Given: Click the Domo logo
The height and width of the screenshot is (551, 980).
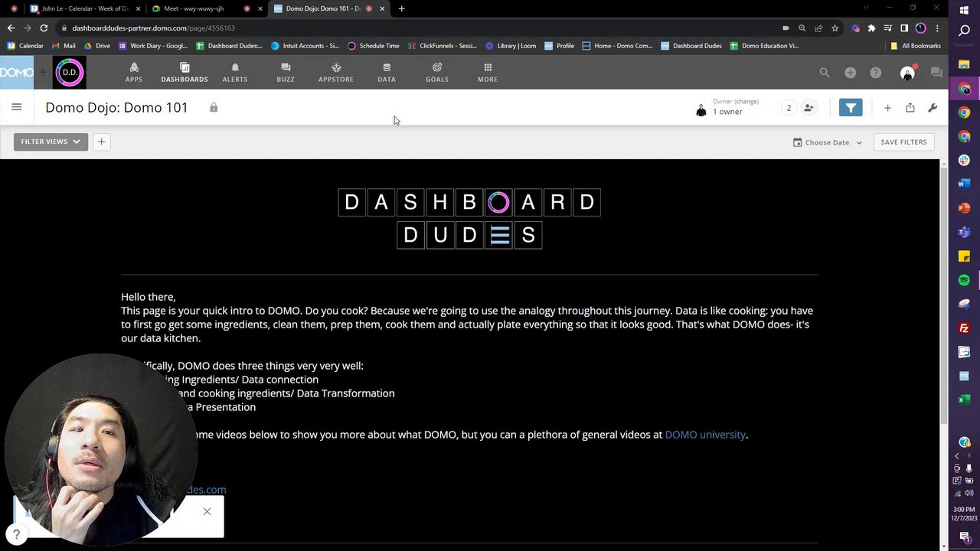Looking at the screenshot, I should (x=17, y=73).
